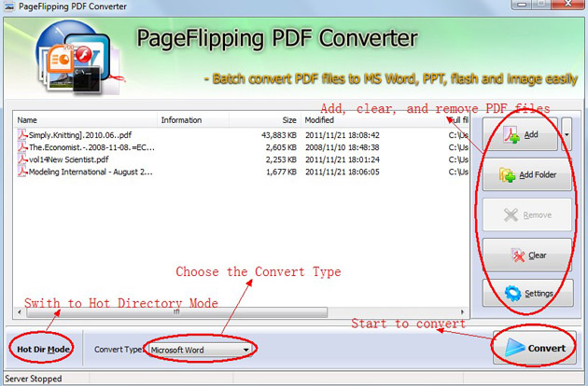Click modified date 2011/11/21 18:08:42

point(342,135)
